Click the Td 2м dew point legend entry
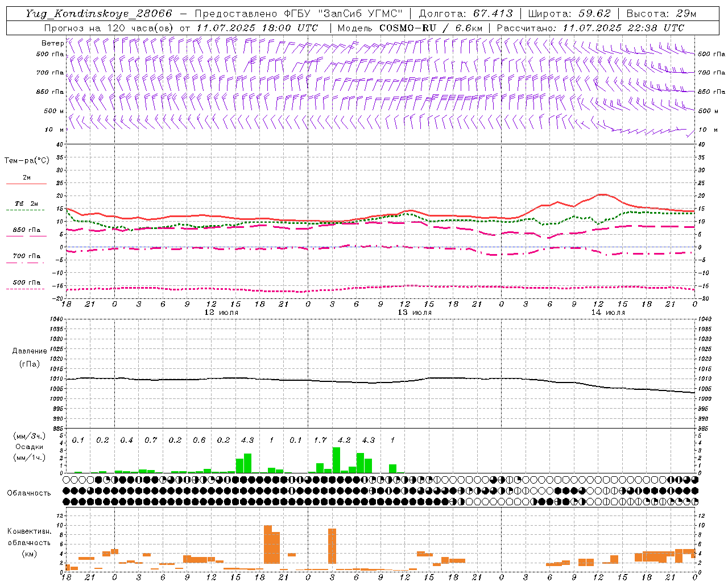 26,203
